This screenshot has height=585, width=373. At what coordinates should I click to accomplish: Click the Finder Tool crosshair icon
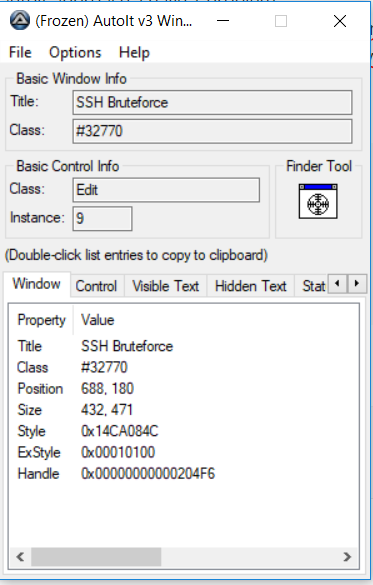318,202
